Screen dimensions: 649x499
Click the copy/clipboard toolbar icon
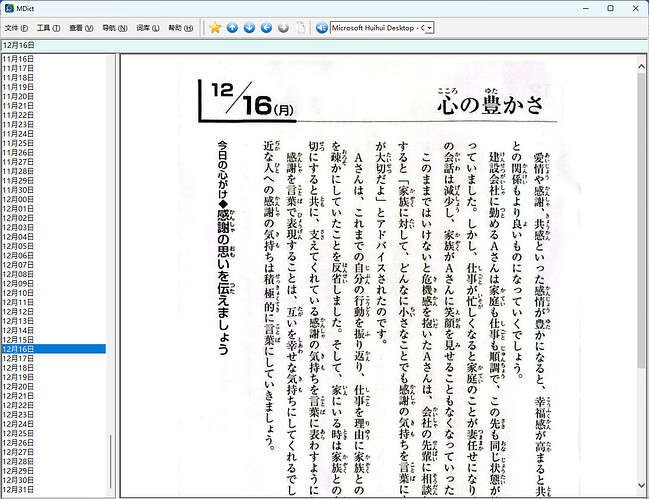tap(300, 28)
